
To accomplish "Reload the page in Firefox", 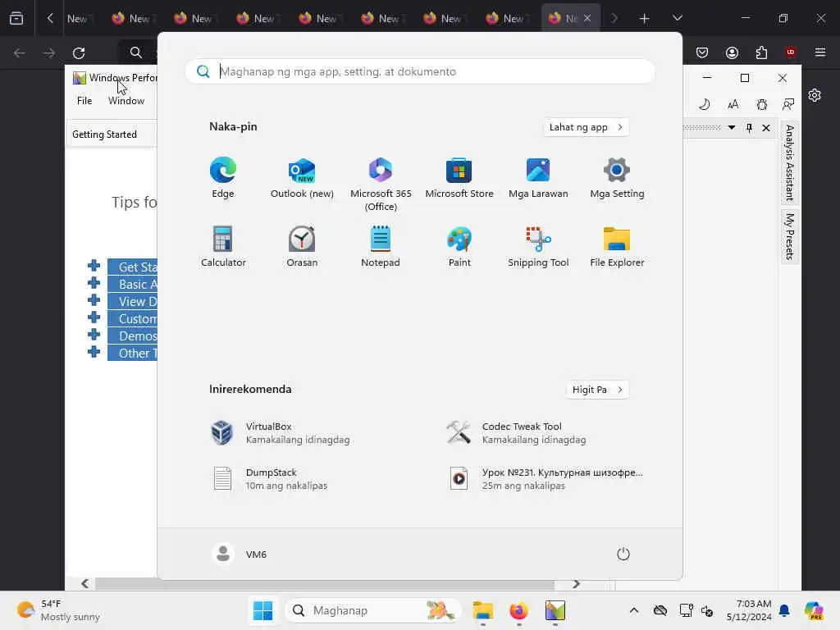I will [x=79, y=53].
